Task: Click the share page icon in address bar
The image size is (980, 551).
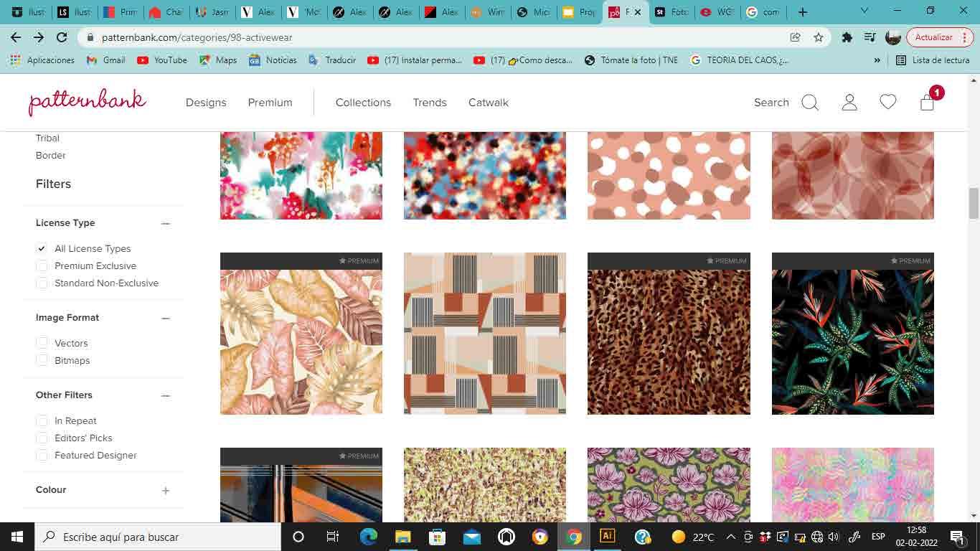Action: coord(795,37)
